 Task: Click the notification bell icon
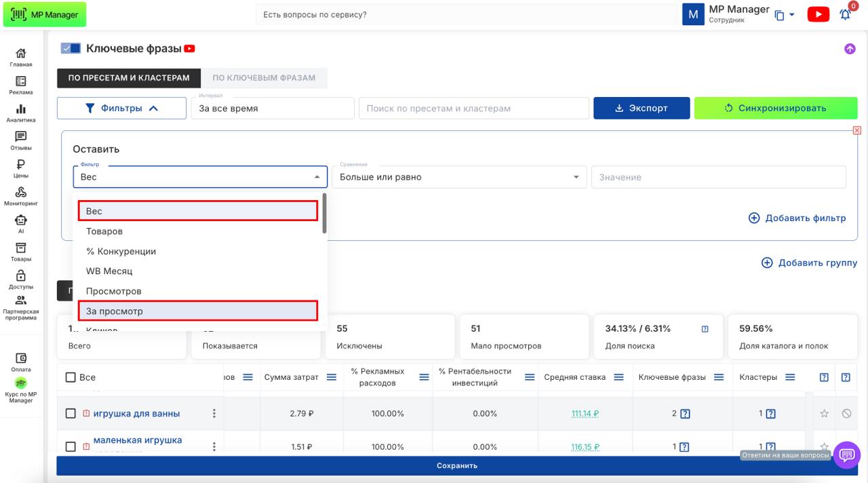click(x=845, y=14)
